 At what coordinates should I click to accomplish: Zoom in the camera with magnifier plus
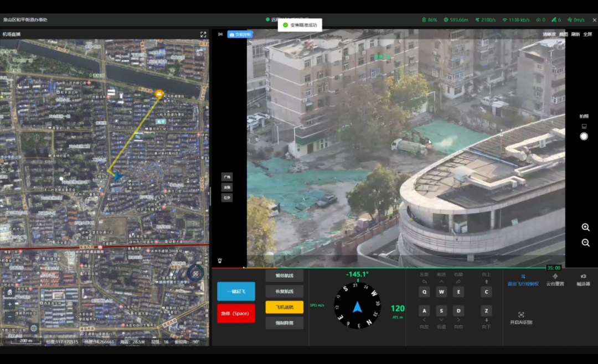[x=585, y=227]
